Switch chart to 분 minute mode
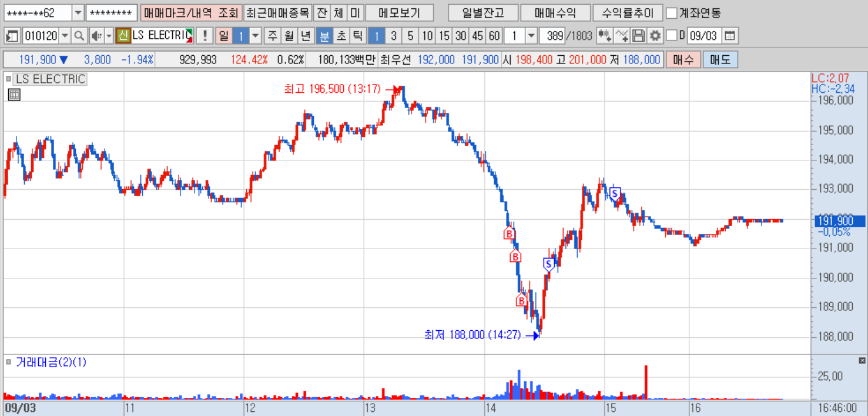This screenshot has height=416, width=868. 324,36
